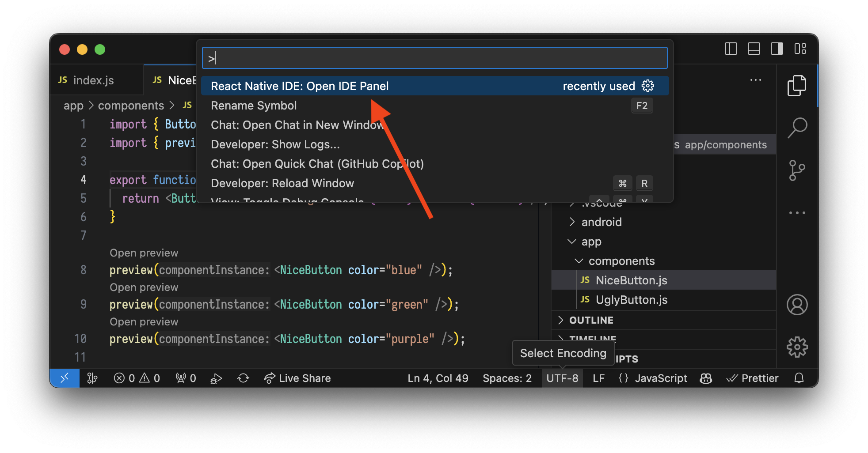Run Developer: Reload Window from the palette

click(x=282, y=183)
